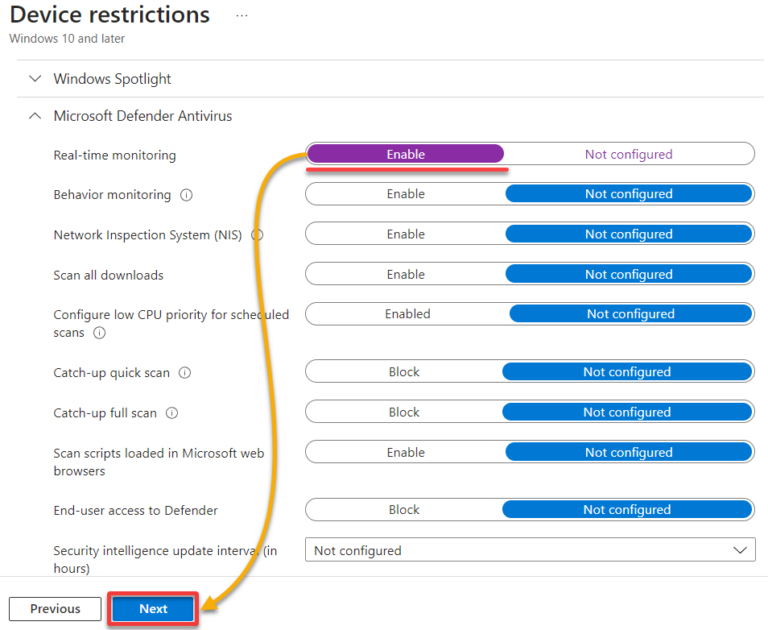Set Catch-up quick scan to Not configured

coord(627,372)
